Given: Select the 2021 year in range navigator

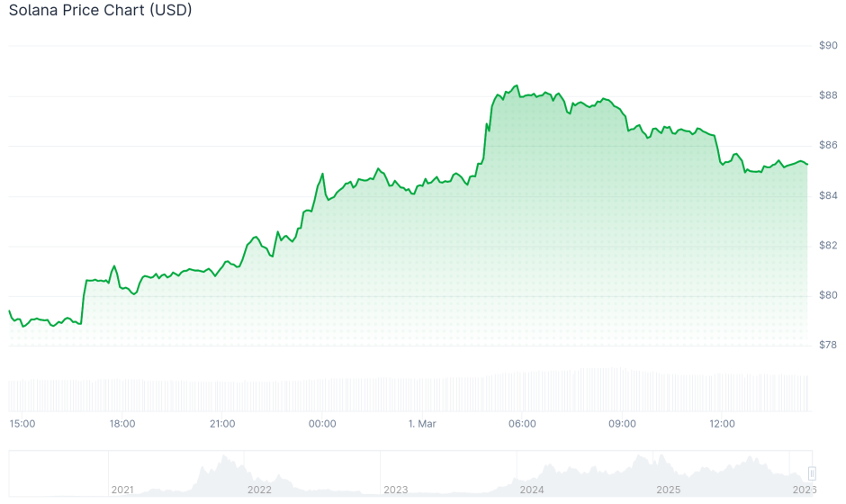Looking at the screenshot, I should (122, 490).
